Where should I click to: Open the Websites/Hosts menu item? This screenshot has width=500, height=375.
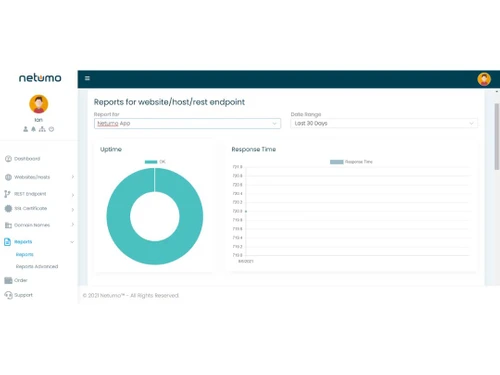pos(32,177)
